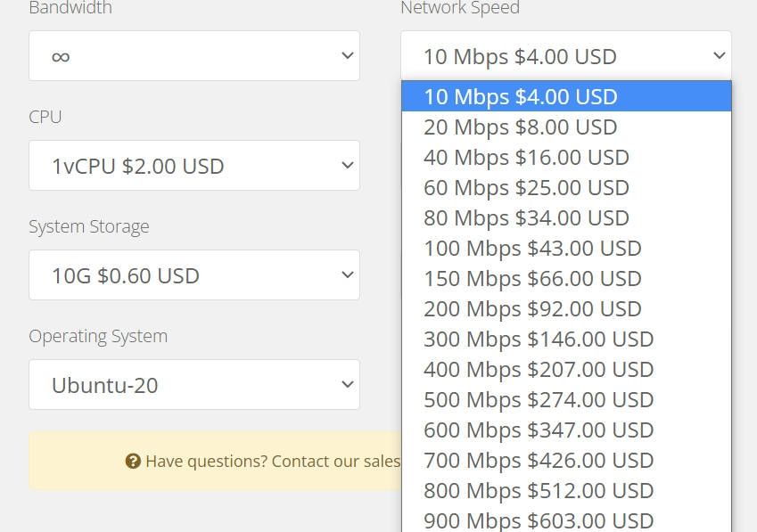Pick the 60 Mbps $25.00 option
This screenshot has width=757, height=532.
coord(565,187)
